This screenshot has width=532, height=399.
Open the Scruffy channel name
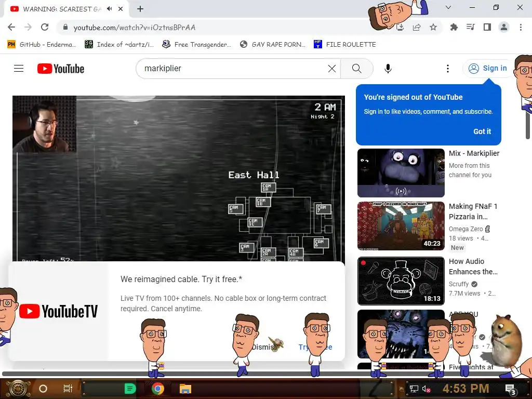(458, 284)
